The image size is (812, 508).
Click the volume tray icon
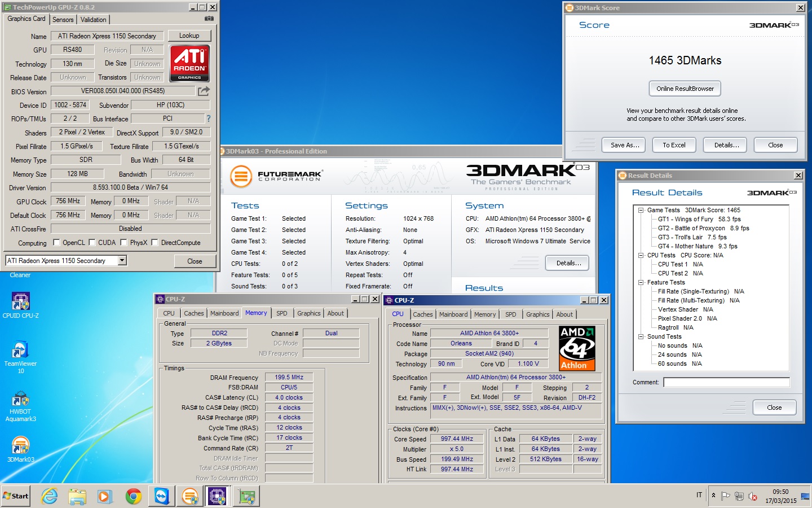point(752,497)
